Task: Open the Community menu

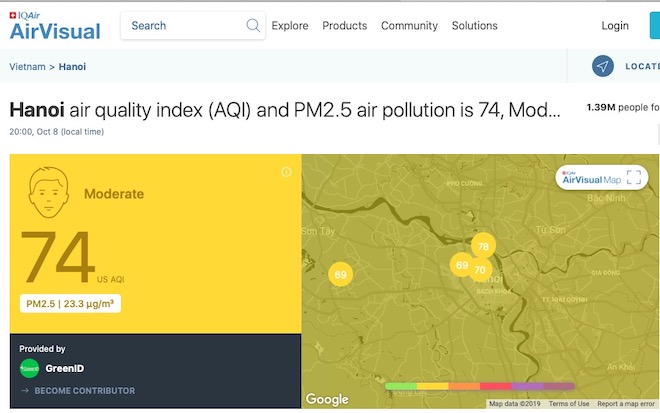Action: coord(409,26)
